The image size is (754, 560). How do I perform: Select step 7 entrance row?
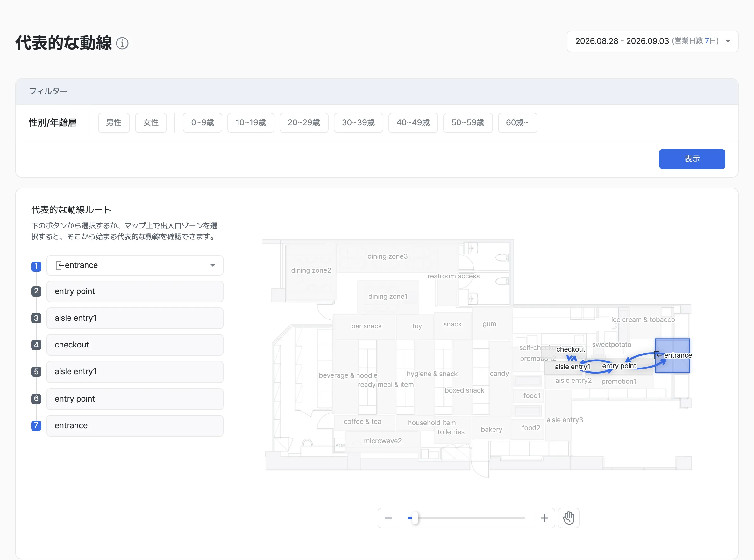point(135,425)
